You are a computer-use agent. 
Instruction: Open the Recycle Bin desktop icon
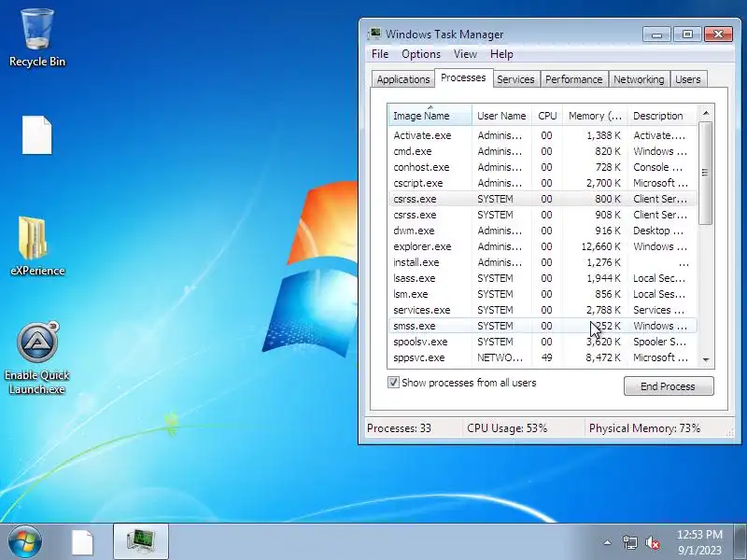[x=37, y=38]
